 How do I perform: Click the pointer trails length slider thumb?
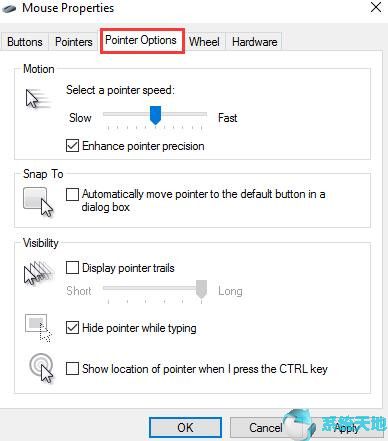201,289
